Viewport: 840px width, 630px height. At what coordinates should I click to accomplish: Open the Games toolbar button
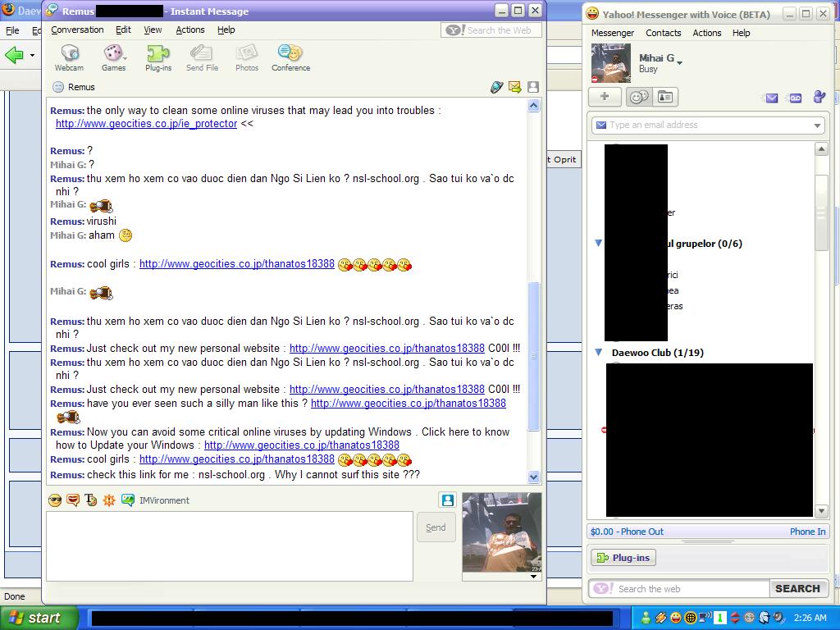(x=113, y=58)
